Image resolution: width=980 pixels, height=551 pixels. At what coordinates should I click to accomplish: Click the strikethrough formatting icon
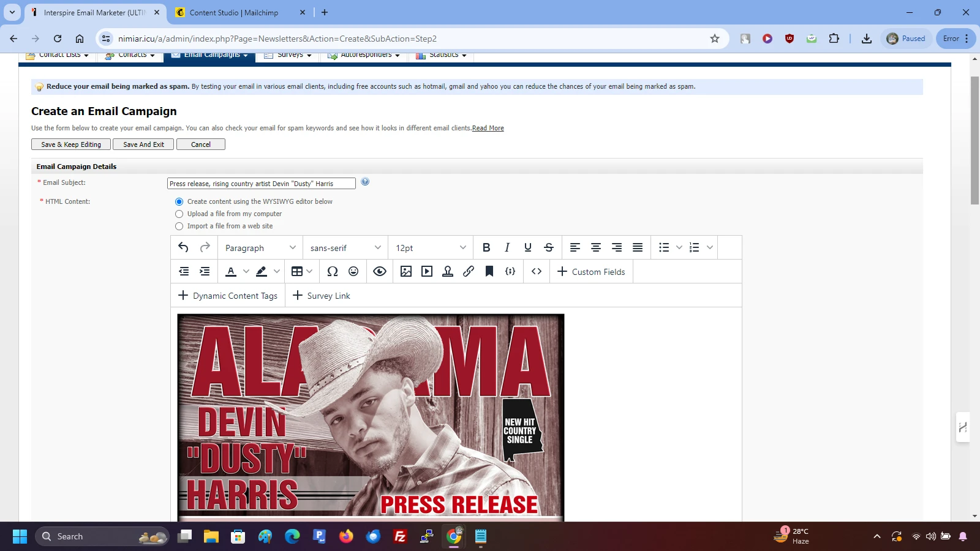pos(549,247)
